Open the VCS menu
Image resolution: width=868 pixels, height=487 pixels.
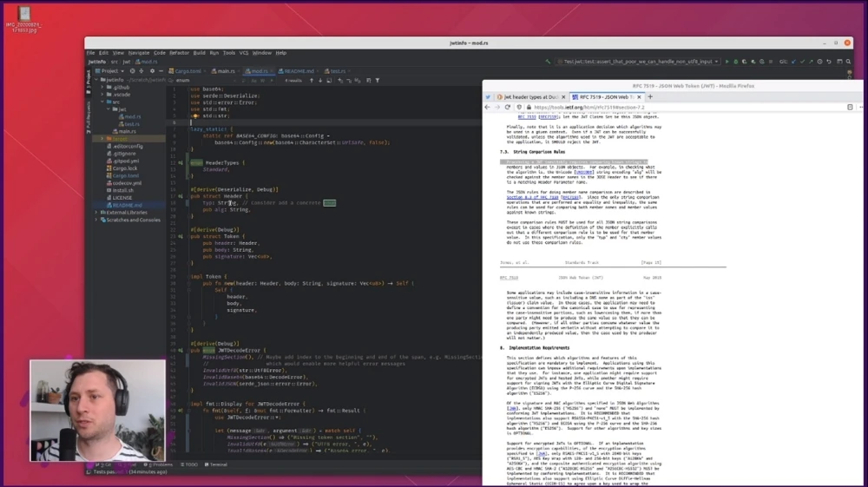pos(244,53)
